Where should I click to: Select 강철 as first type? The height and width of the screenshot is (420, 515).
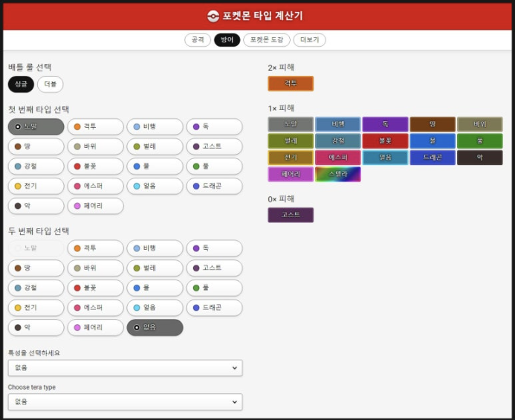(x=36, y=167)
